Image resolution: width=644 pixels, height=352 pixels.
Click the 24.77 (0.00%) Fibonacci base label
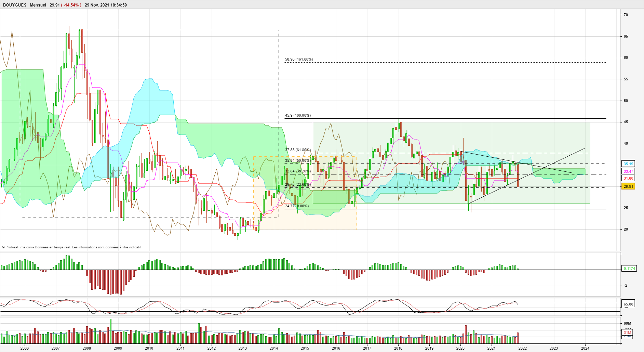point(297,206)
